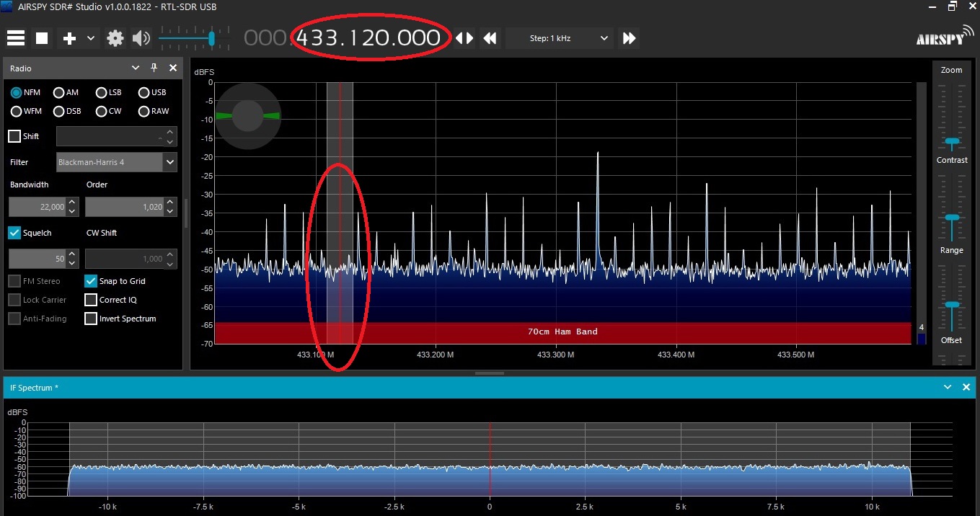Step frequency down with double-left arrows

(490, 38)
